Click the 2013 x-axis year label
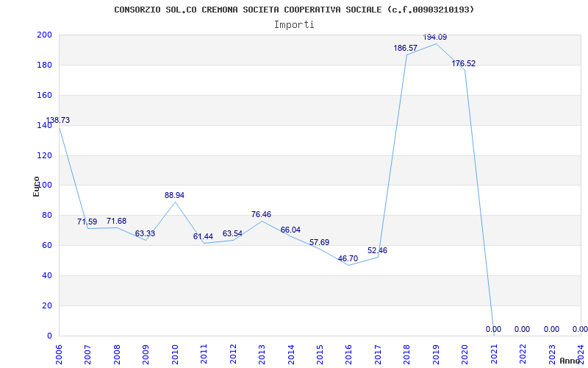Viewport: 588px width, 368px height. click(262, 354)
